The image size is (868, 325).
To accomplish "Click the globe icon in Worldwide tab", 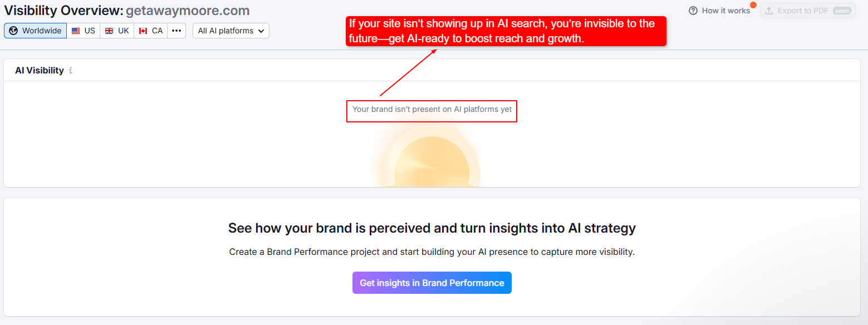I will 14,31.
